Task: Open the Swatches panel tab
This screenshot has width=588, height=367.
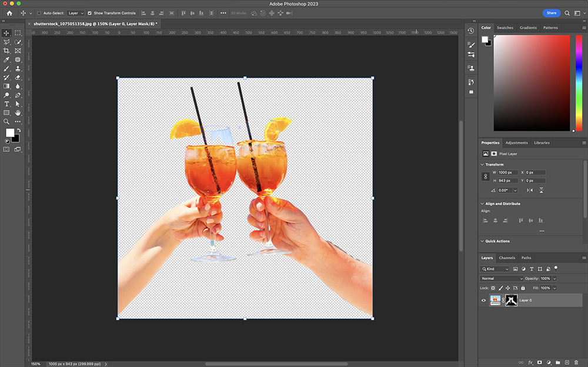Action: pyautogui.click(x=505, y=28)
